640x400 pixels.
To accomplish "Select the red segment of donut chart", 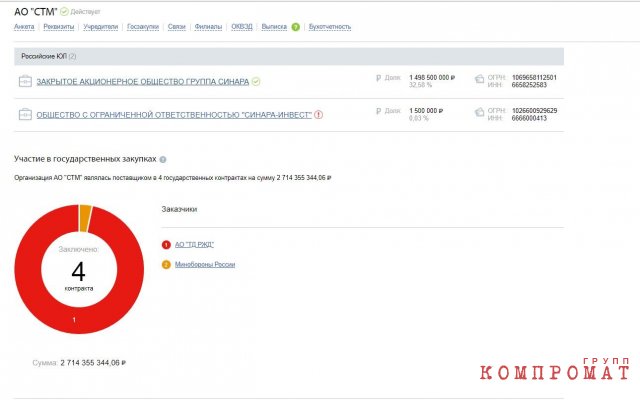I will point(79,320).
